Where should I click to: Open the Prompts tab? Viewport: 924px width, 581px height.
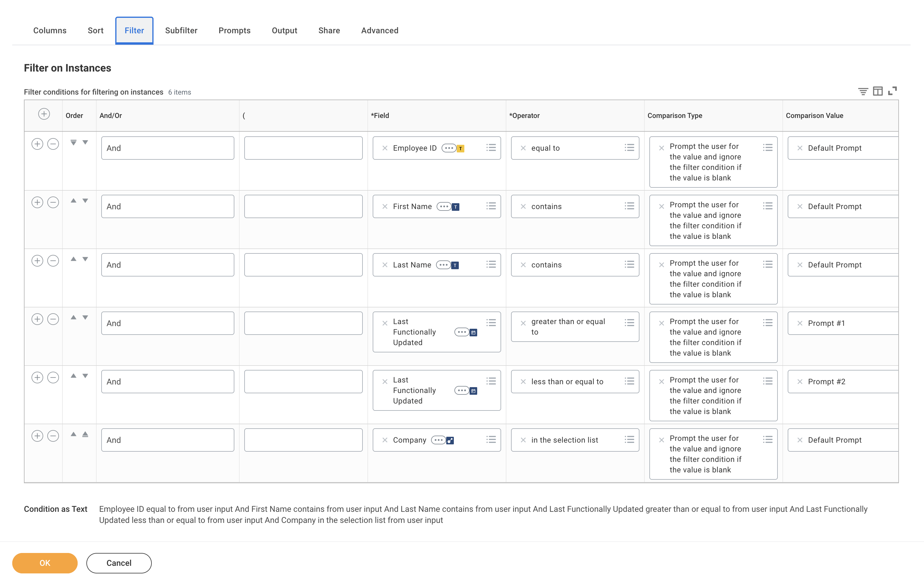(234, 30)
